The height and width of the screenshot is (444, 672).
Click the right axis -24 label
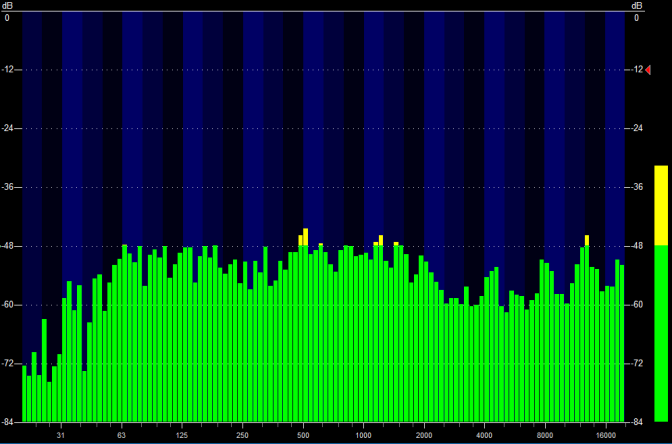pos(637,128)
